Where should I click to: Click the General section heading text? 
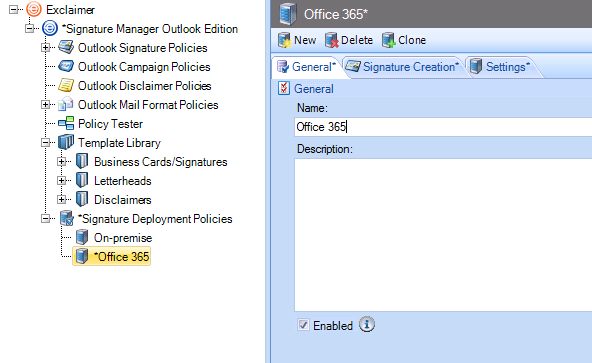click(x=313, y=89)
